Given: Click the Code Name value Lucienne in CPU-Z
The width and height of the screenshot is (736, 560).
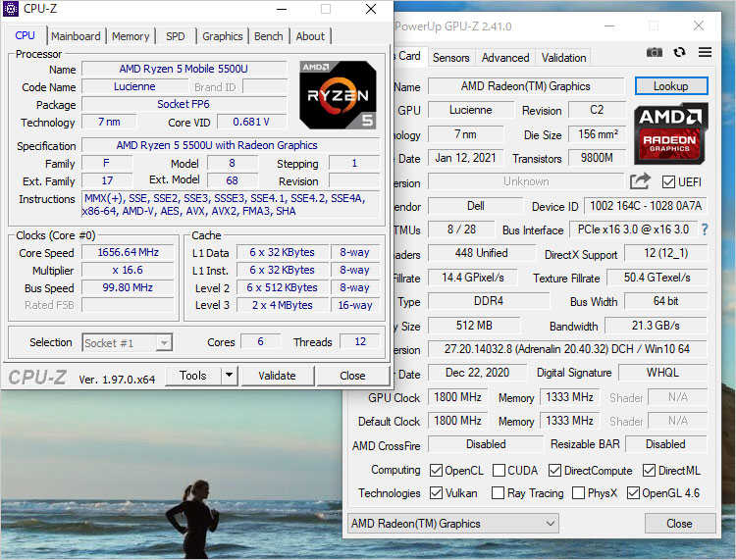Looking at the screenshot, I should [134, 86].
